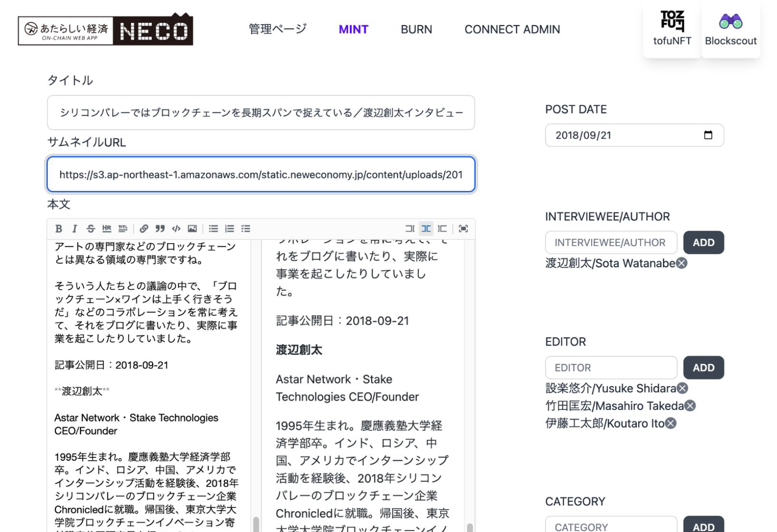This screenshot has height=532, width=777.
Task: Apply strikethrough formatting
Action: tap(90, 228)
